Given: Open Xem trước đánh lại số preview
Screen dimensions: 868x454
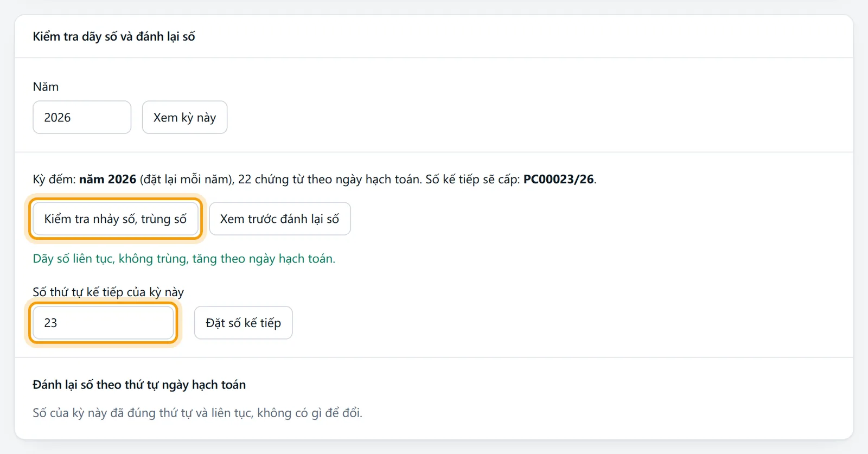Looking at the screenshot, I should coord(280,219).
